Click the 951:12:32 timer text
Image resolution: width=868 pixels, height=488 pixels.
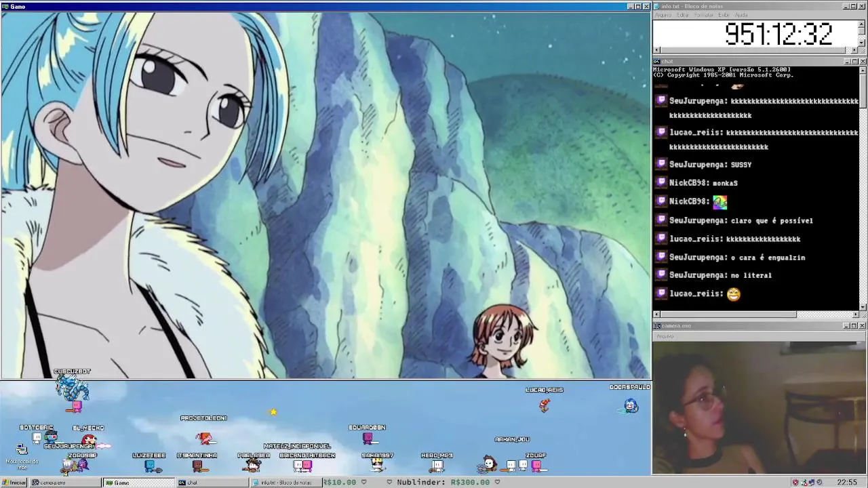pos(778,34)
